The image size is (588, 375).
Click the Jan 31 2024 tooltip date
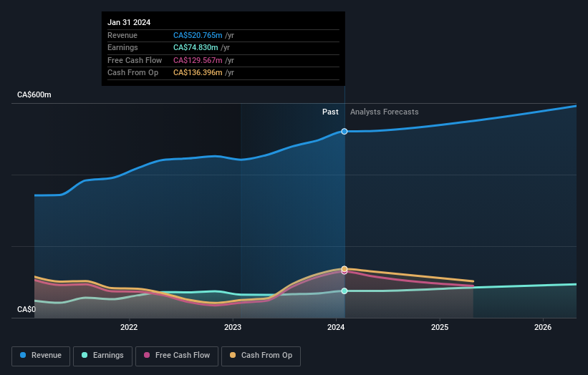pos(129,22)
